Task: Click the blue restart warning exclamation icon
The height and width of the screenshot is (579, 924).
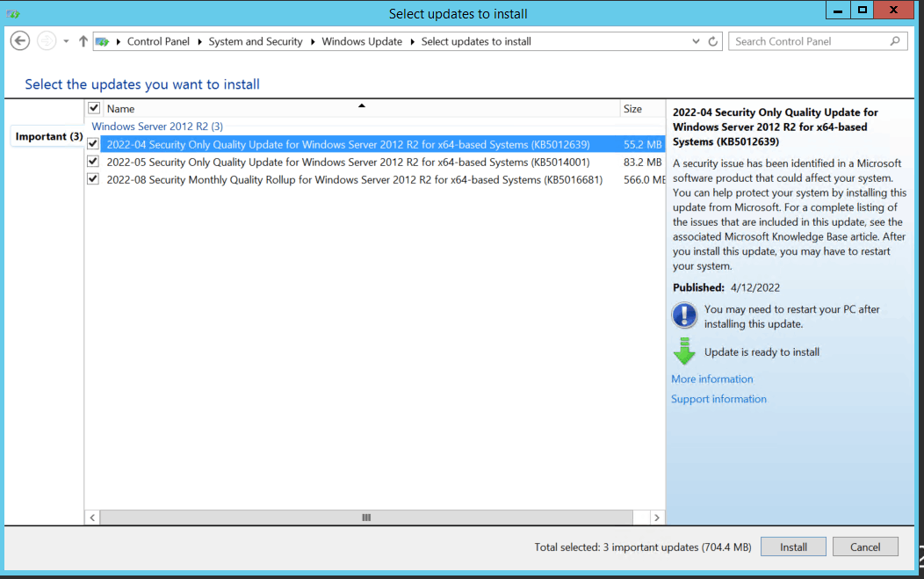Action: [x=684, y=315]
